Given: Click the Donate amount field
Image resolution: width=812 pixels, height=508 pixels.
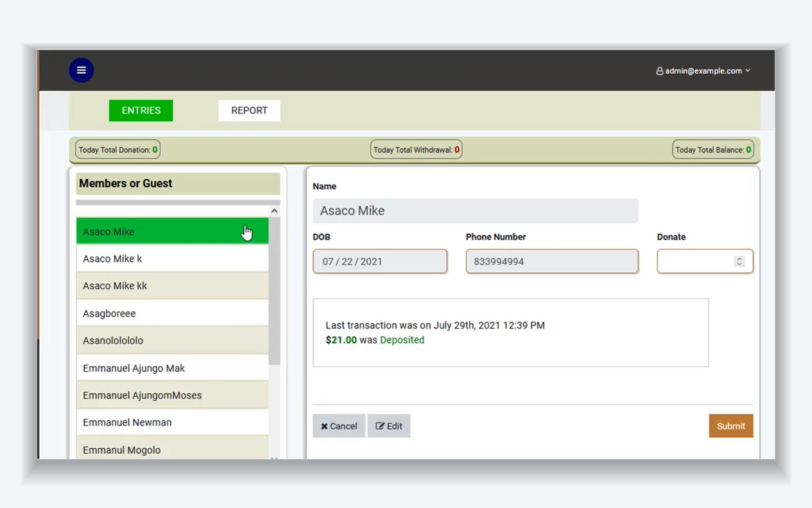Looking at the screenshot, I should pyautogui.click(x=705, y=261).
